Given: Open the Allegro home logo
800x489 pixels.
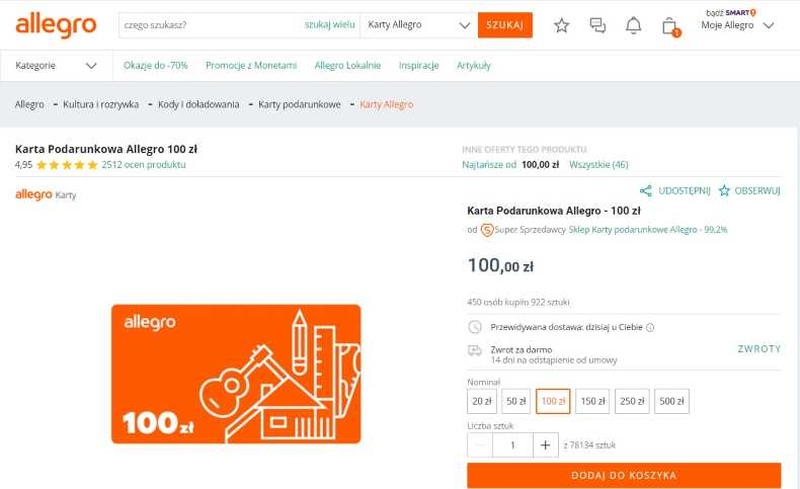Looking at the screenshot, I should coord(56,26).
